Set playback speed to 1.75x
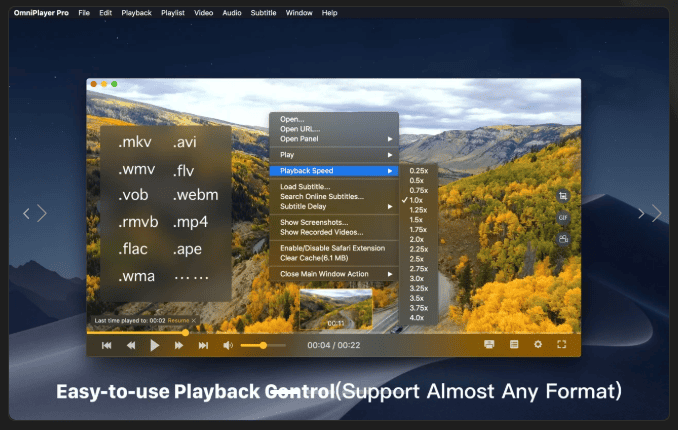 [418, 229]
